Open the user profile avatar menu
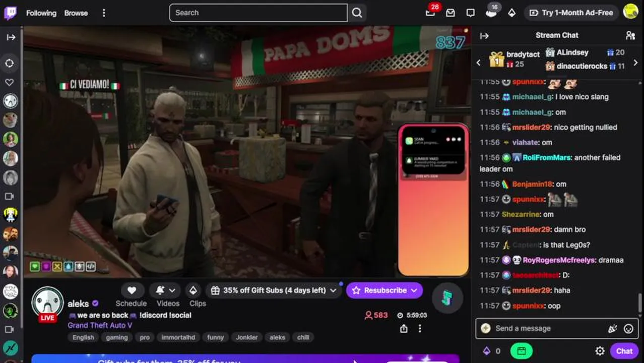 [630, 13]
